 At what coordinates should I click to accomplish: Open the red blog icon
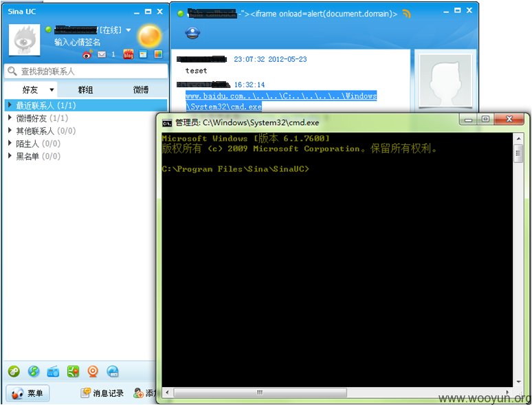coord(129,54)
